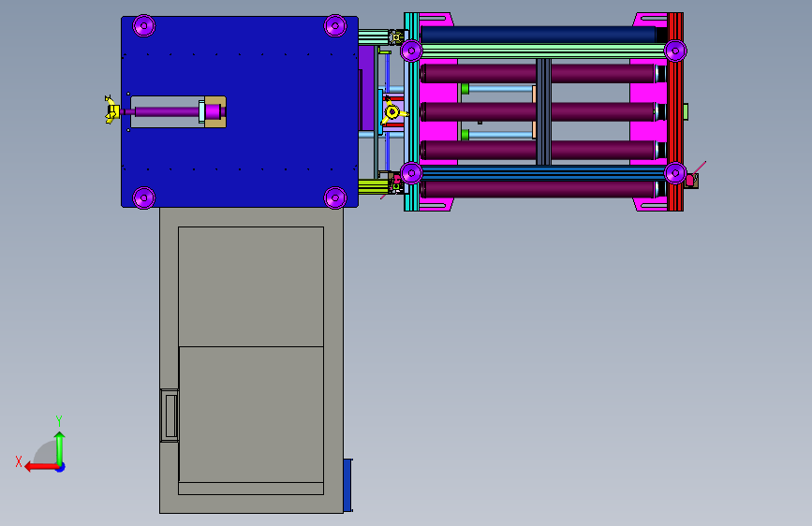Select the purple leveling foot at the blue plate's bottom-right corner
812x526 pixels.
point(335,197)
